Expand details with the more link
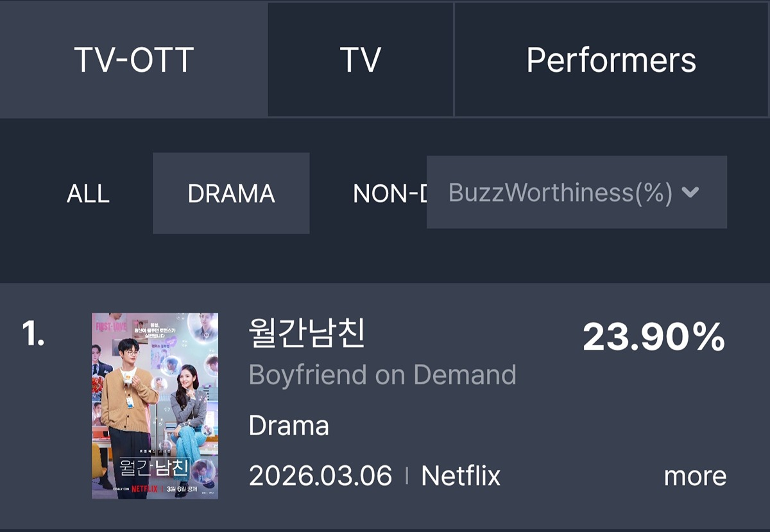The image size is (770, 532). point(695,477)
